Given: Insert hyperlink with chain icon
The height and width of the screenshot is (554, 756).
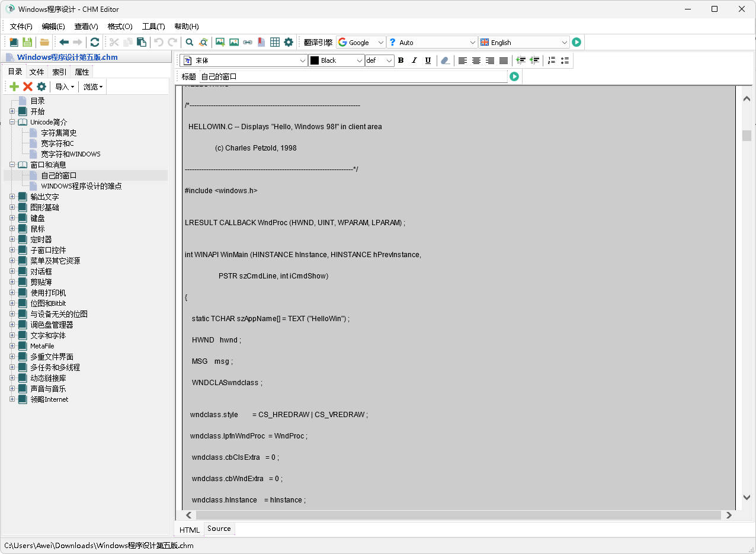Looking at the screenshot, I should click(248, 42).
